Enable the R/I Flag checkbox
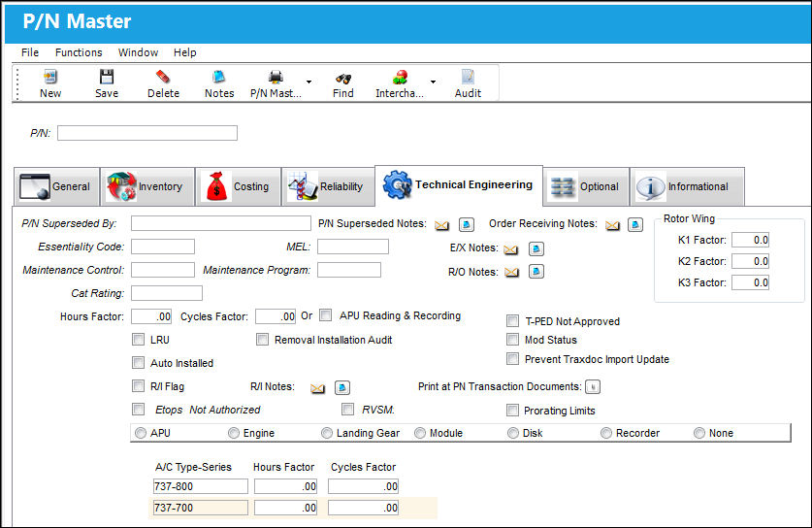 [x=139, y=386]
